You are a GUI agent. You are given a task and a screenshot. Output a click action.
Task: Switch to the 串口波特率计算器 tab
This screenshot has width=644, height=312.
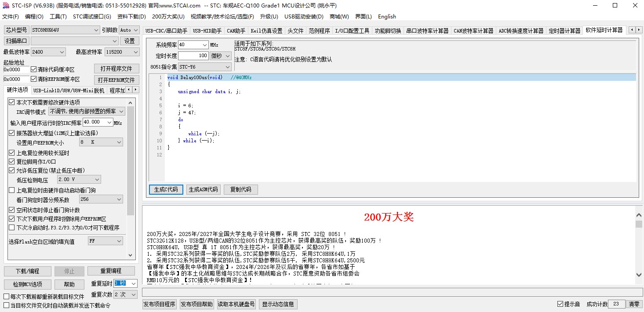427,31
